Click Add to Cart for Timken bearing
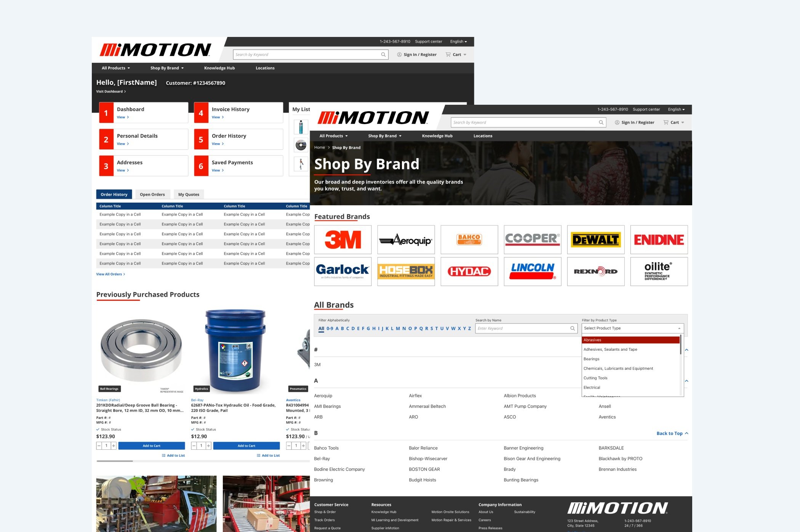 click(x=152, y=446)
